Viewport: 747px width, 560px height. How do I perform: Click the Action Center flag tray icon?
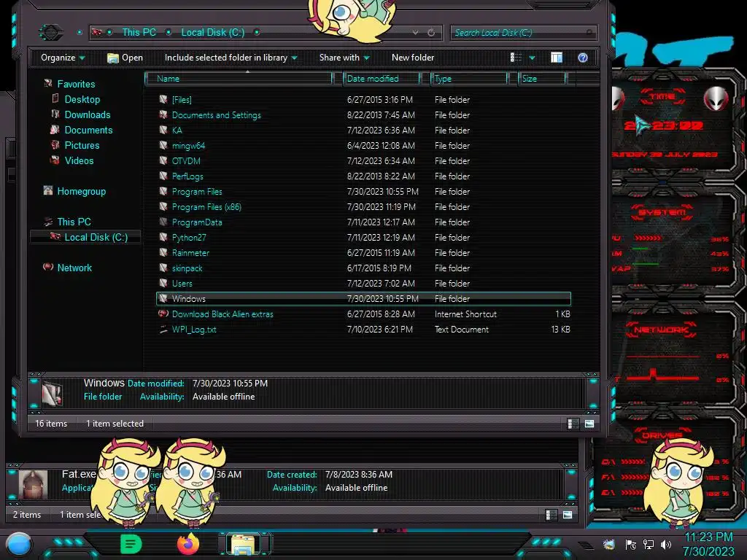tap(631, 544)
